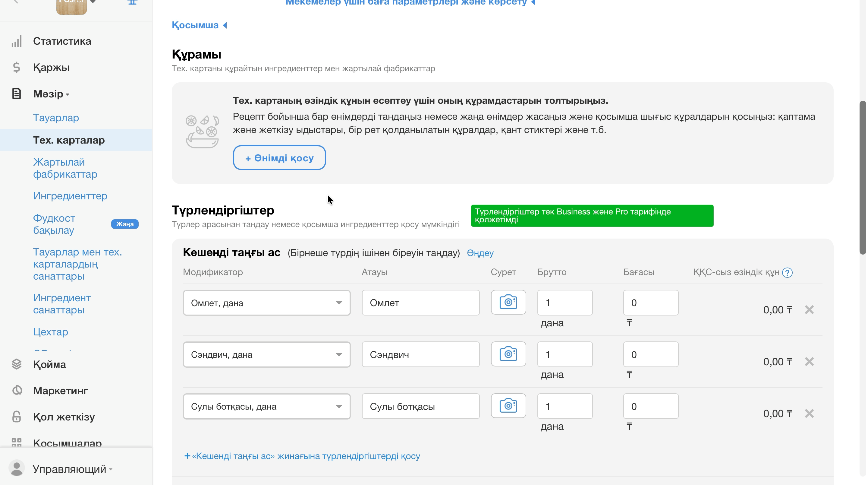Viewport: 868px width, 485px height.
Task: Expand the Қосымша collapsible section
Action: (x=199, y=25)
